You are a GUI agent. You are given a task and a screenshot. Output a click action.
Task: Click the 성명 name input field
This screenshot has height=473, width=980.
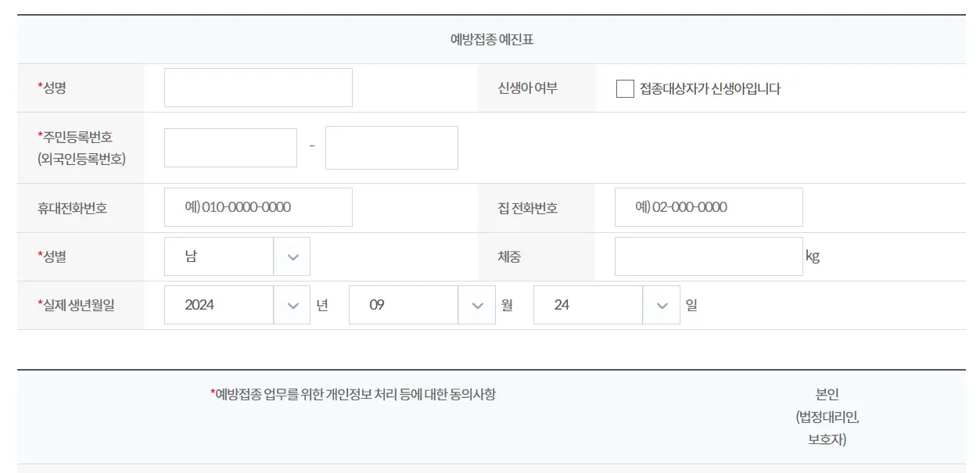[258, 88]
